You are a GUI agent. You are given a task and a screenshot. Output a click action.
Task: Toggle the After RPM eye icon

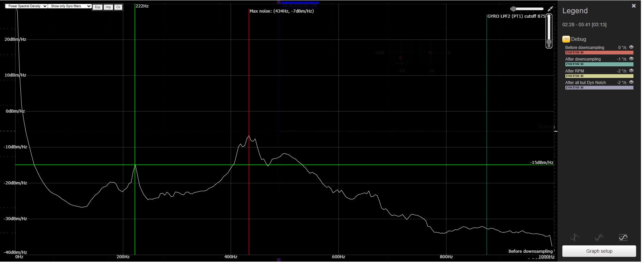click(x=631, y=71)
